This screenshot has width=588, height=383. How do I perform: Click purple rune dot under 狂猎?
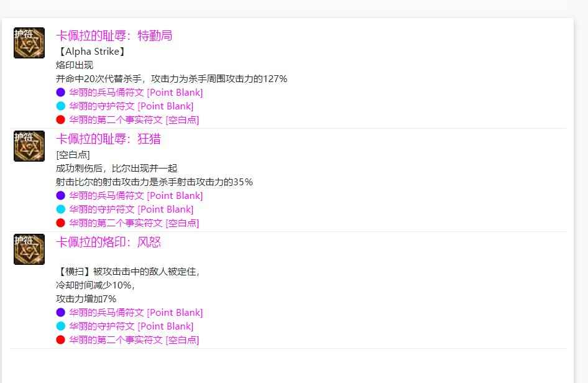pos(60,195)
